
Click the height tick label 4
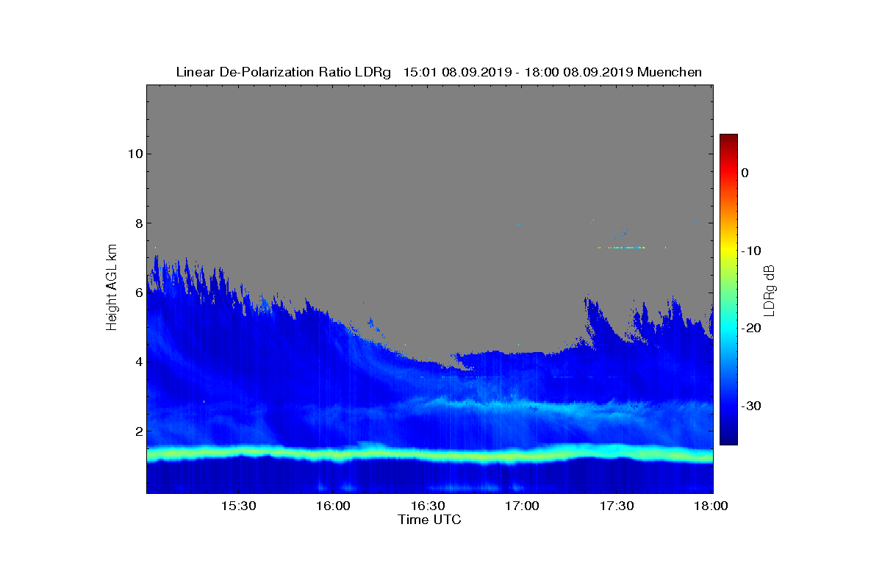139,362
